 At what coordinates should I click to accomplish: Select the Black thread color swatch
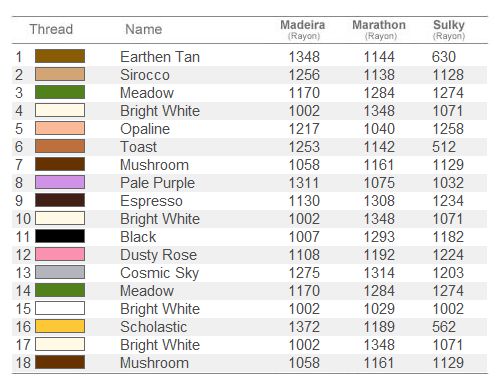click(x=60, y=236)
